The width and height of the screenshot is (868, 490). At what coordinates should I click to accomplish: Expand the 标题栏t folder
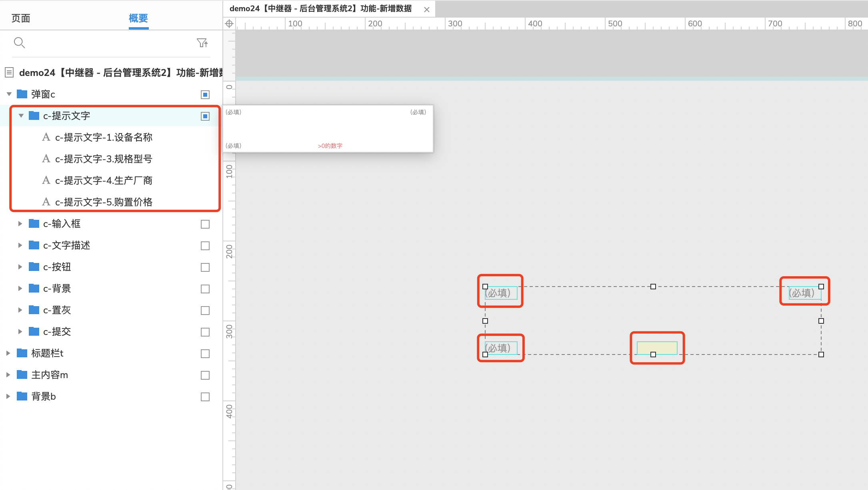tap(8, 353)
